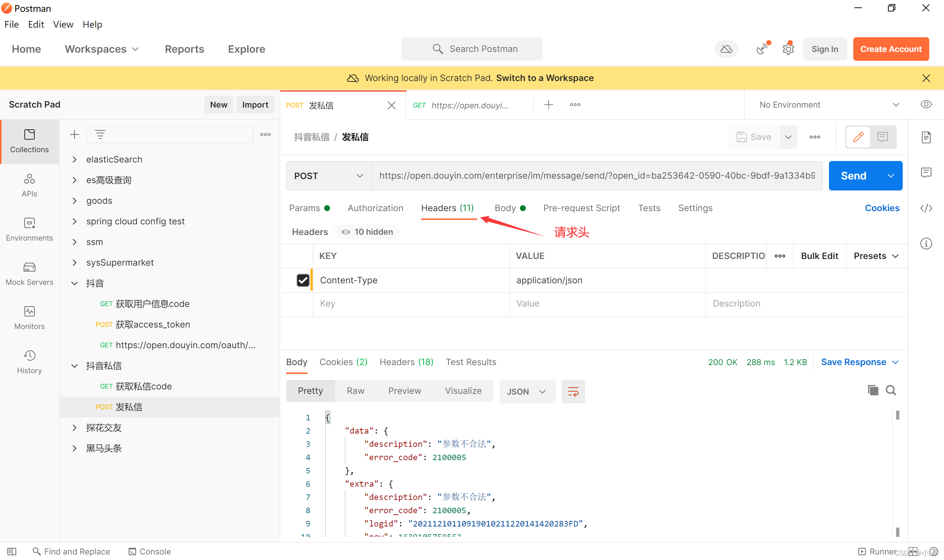Switch to the request Body tab

coord(510,208)
